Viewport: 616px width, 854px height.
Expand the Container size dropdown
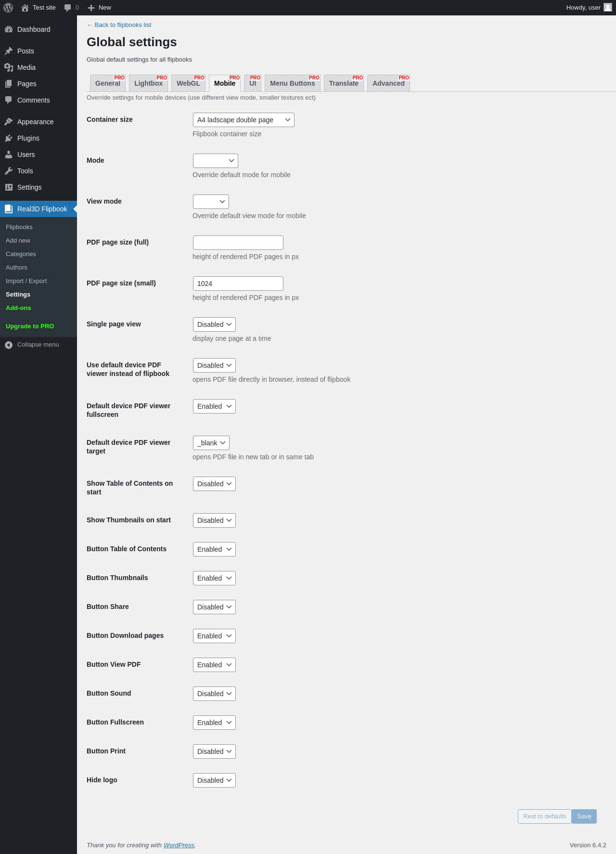click(244, 120)
